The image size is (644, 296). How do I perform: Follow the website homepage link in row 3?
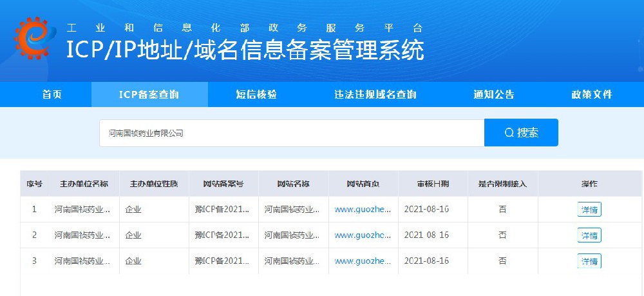click(363, 261)
